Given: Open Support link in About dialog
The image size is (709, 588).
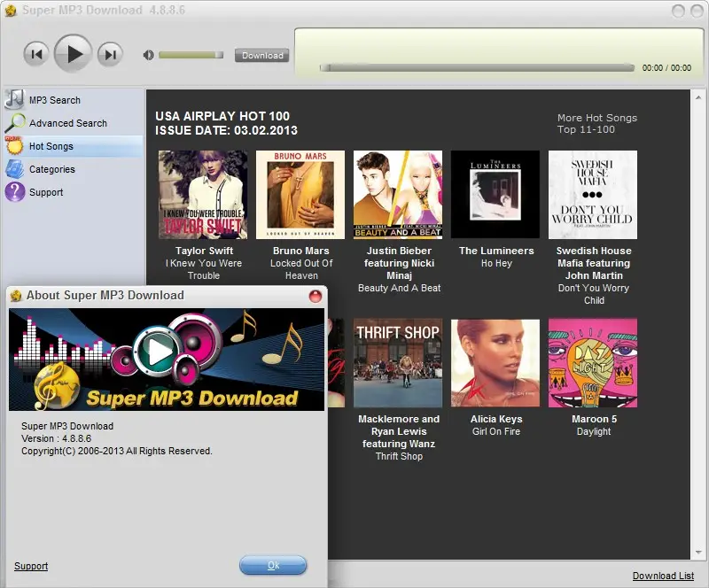Looking at the screenshot, I should pyautogui.click(x=31, y=567).
